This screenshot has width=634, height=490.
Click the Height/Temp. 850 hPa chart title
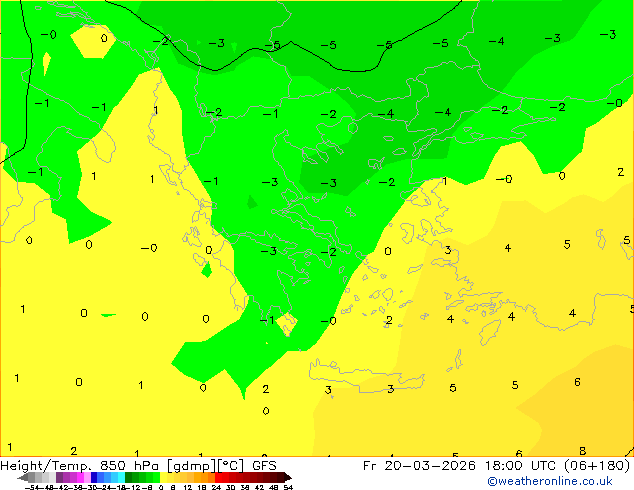click(138, 465)
